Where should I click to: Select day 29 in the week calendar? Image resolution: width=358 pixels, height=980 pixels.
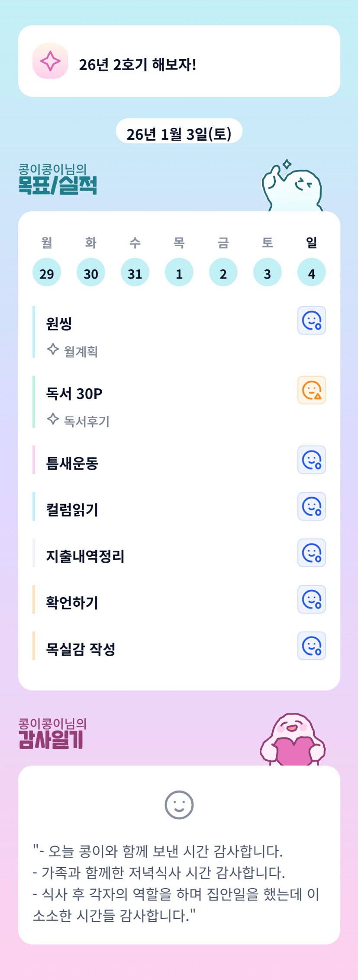click(47, 272)
